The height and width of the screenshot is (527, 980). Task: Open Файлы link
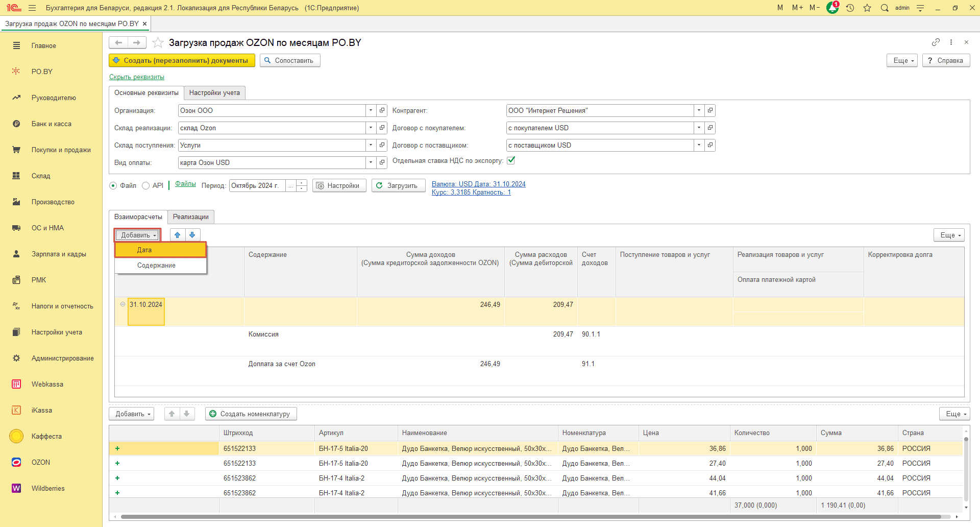pos(185,184)
